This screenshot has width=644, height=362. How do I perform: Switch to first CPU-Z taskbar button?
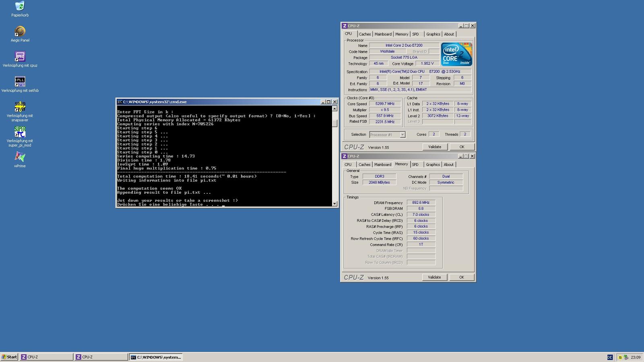(x=47, y=357)
